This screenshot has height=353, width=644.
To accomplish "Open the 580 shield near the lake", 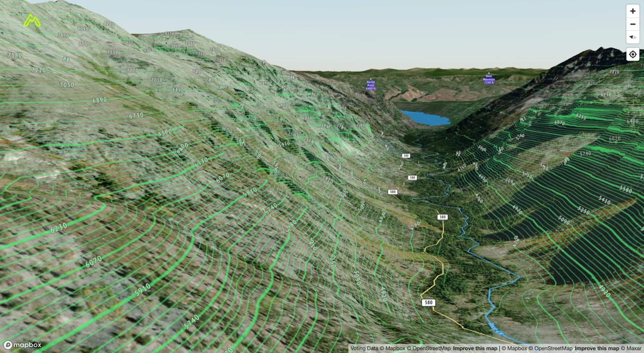I will click(x=405, y=155).
